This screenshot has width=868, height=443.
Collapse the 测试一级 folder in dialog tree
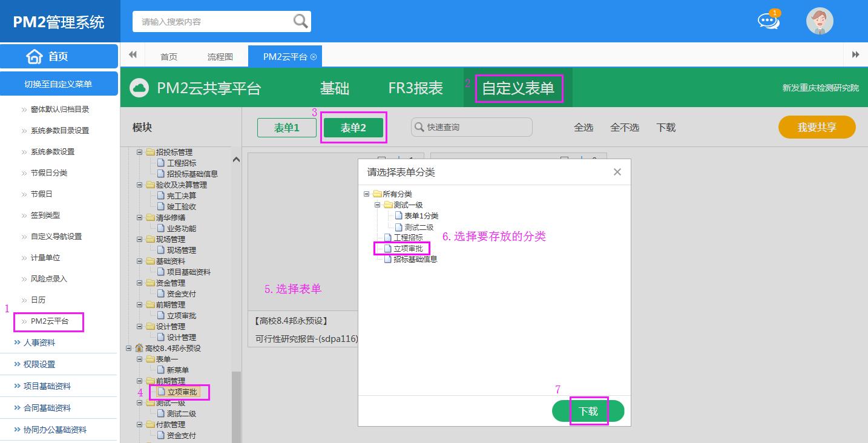pyautogui.click(x=378, y=205)
